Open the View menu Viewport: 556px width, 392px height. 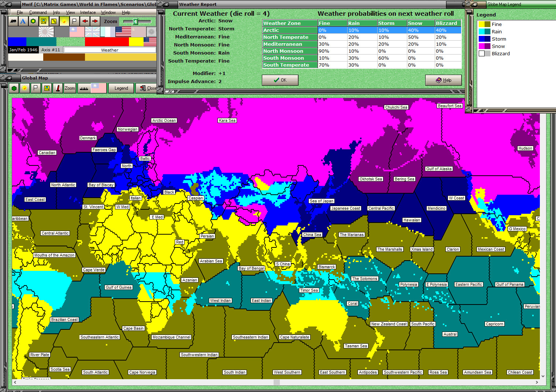(x=70, y=12)
